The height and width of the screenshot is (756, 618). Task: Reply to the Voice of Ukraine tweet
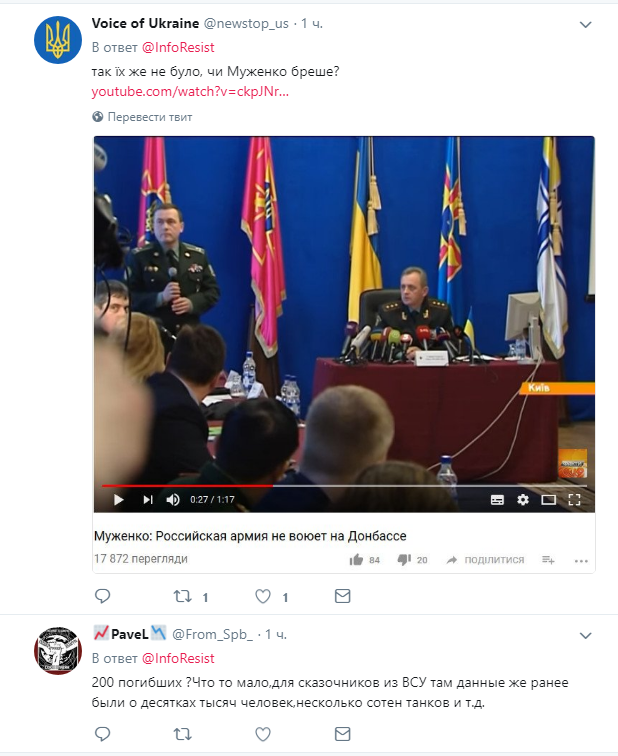point(102,596)
